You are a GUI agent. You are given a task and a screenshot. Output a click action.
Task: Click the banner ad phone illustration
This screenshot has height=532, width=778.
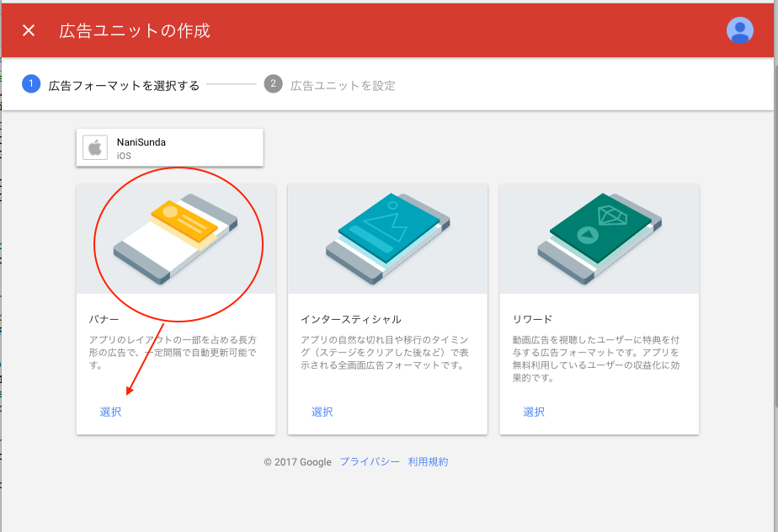click(176, 239)
